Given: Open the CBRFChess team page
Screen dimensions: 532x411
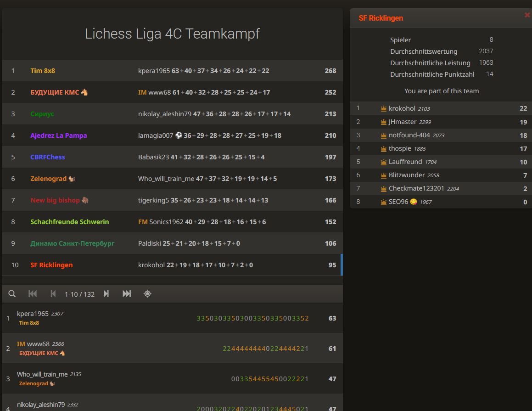Looking at the screenshot, I should [47, 157].
